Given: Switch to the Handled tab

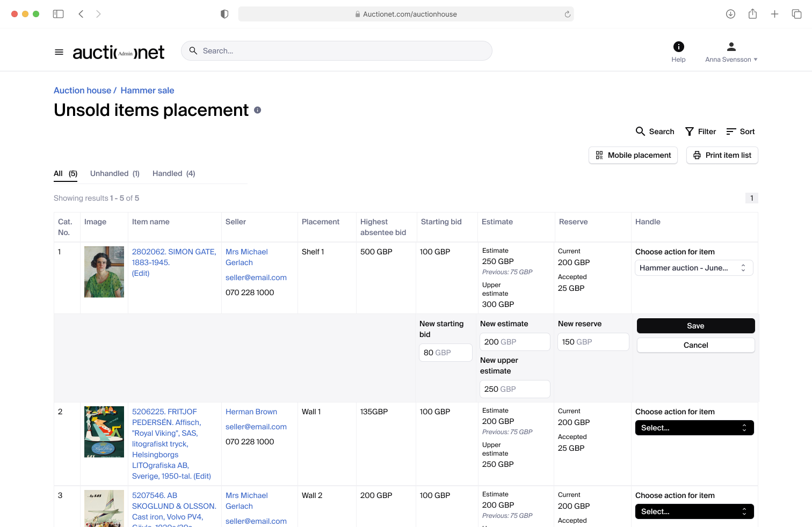Looking at the screenshot, I should [x=174, y=173].
